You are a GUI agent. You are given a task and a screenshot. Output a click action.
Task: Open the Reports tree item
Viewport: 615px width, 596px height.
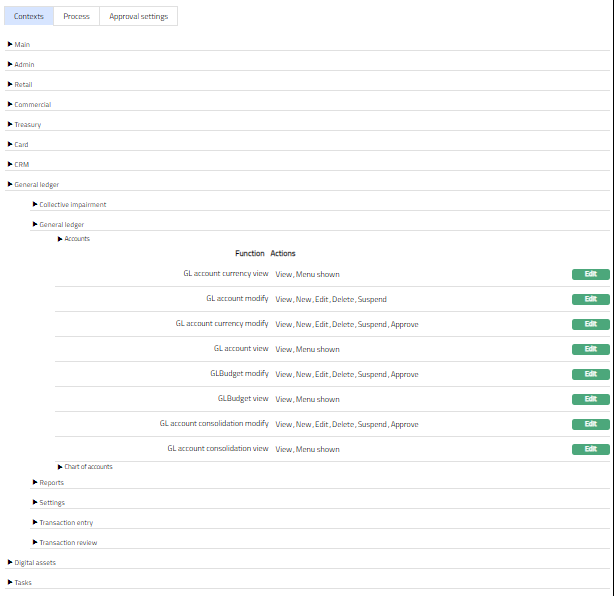(x=51, y=483)
